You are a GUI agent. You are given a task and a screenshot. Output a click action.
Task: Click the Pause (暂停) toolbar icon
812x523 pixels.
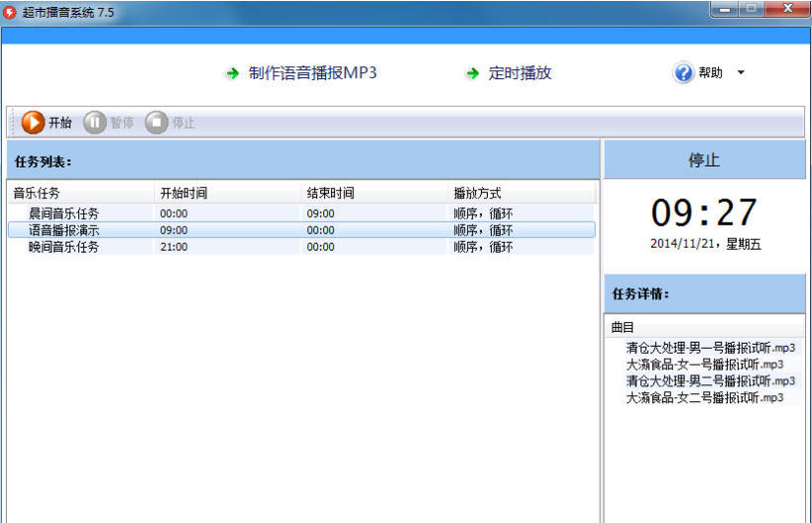(x=95, y=123)
